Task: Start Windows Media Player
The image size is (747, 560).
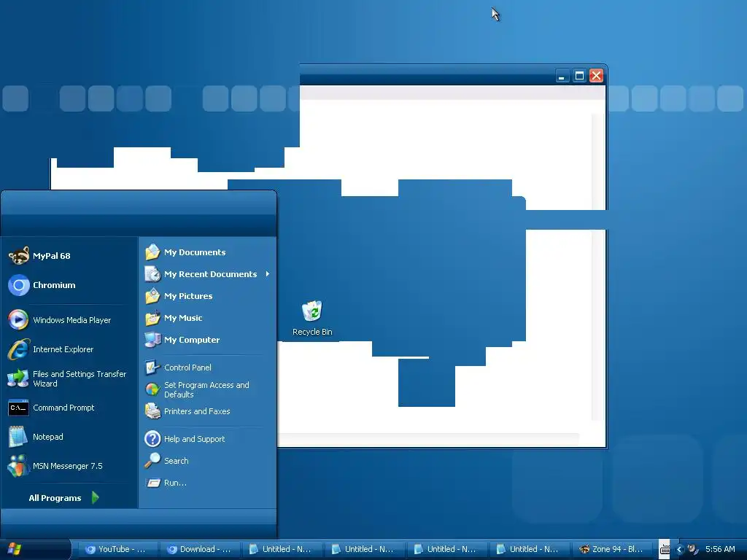Action: coord(69,320)
